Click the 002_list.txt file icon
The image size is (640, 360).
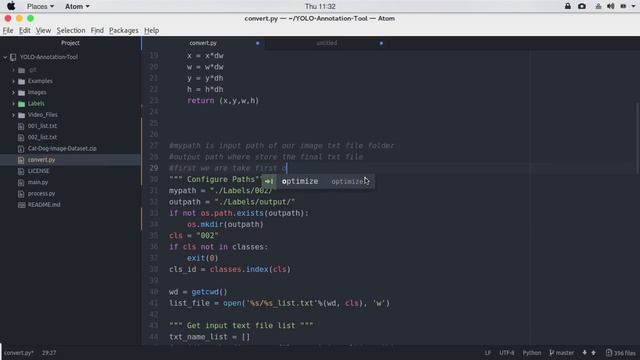(x=21, y=138)
